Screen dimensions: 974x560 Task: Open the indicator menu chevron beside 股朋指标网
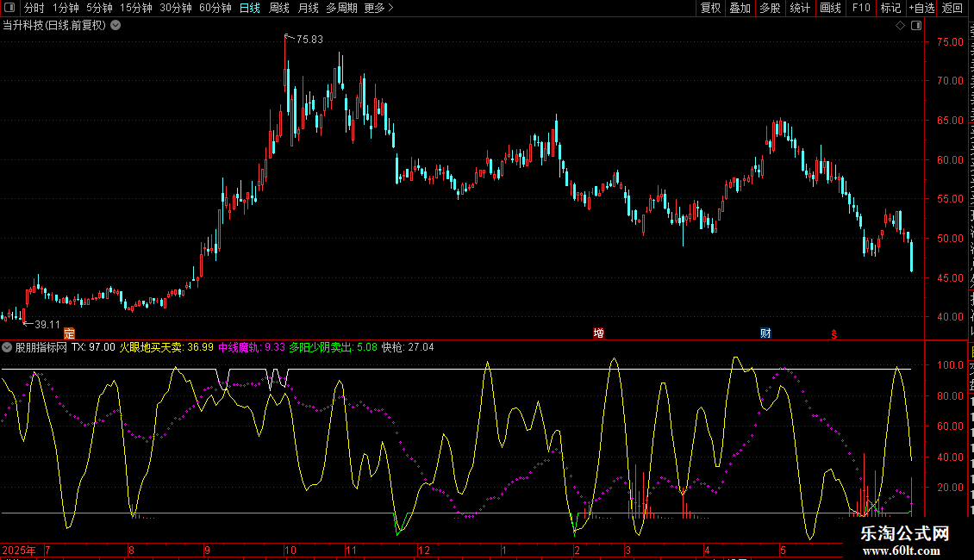[x=7, y=347]
